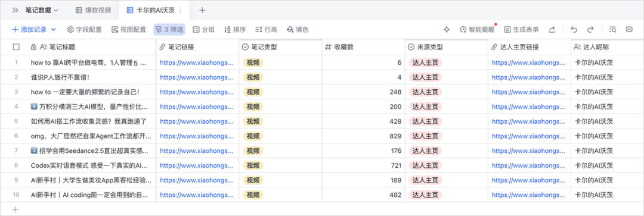Image resolution: width=644 pixels, height=216 pixels.
Task: Add a new table tab with plus
Action: (202, 10)
